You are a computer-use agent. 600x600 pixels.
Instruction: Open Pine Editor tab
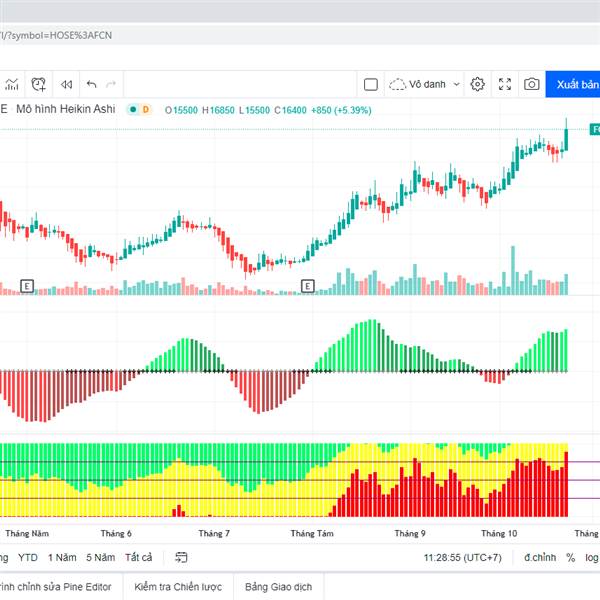coord(55,587)
